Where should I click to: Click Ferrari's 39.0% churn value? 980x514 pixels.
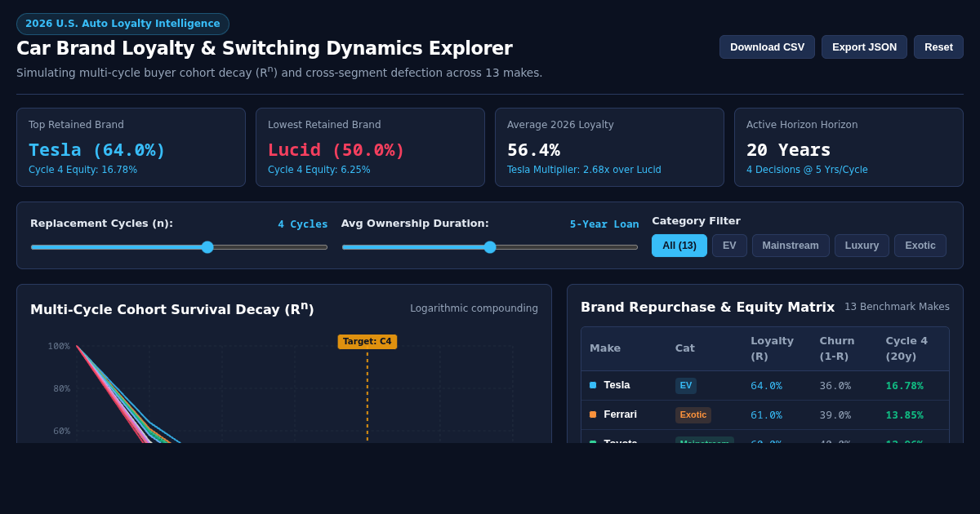click(835, 415)
